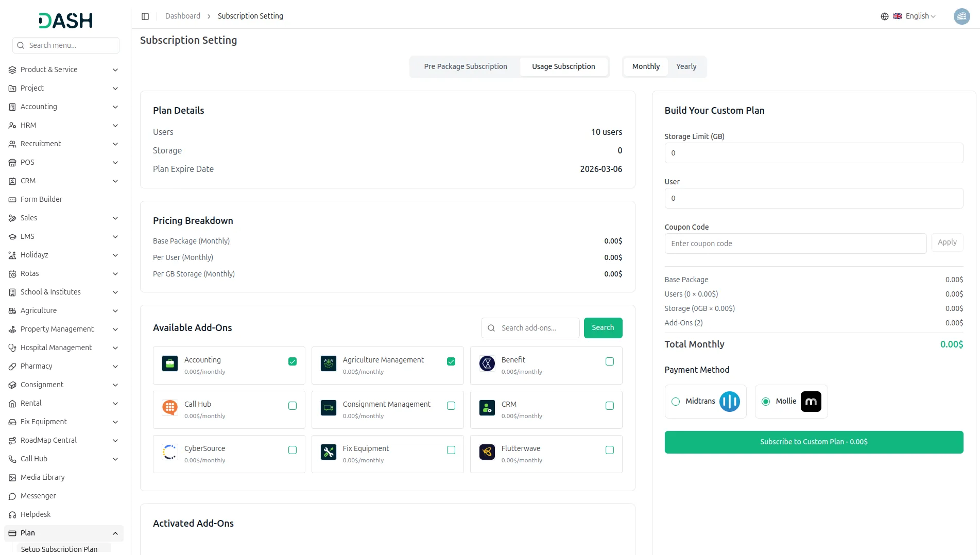
Task: Click the Rental sidebar icon
Action: pos(12,404)
